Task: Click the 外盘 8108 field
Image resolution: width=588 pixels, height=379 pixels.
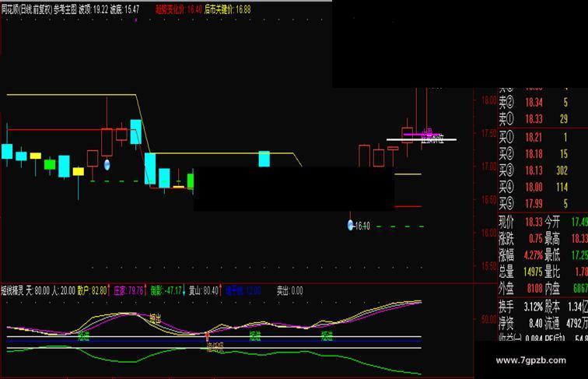Action: point(521,288)
